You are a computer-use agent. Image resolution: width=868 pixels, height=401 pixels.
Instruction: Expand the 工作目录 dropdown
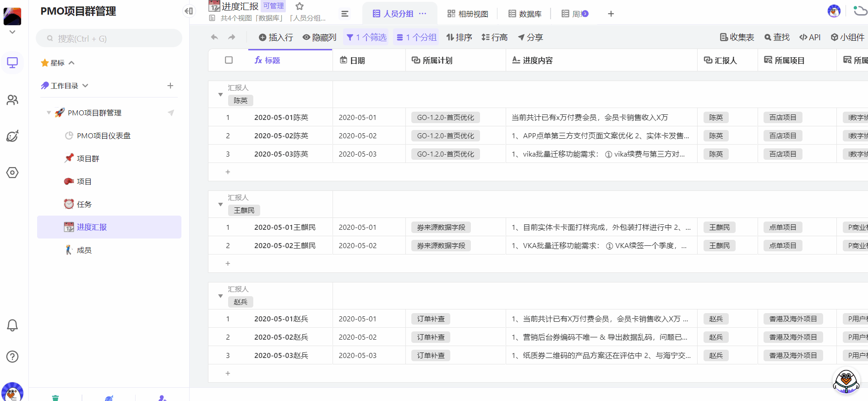tap(85, 86)
